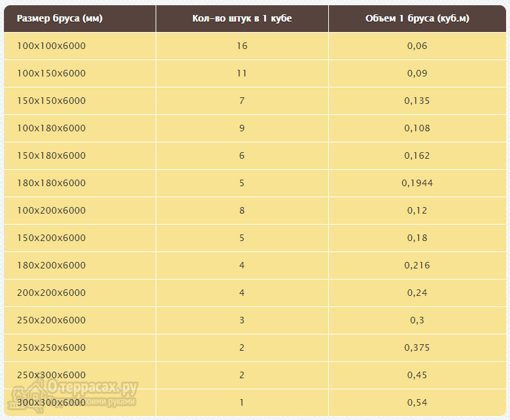The image size is (510, 420).
Task: Click the volume value 0,12
Action: (x=417, y=210)
